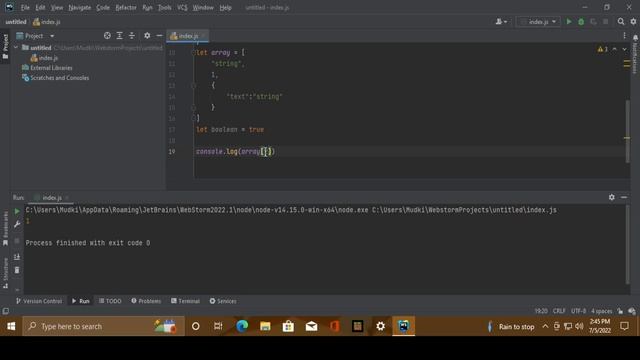640x360 pixels.
Task: Open the Navigate menu
Action: 80,7
